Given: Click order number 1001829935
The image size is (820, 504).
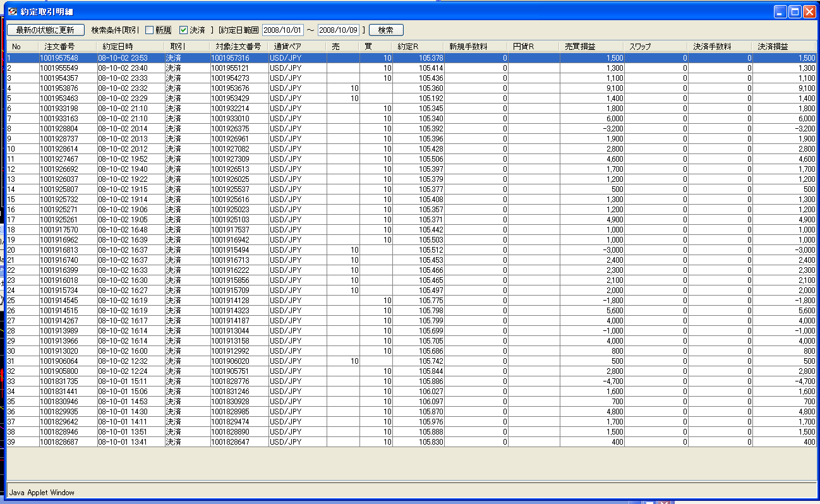Looking at the screenshot, I should (x=68, y=412).
